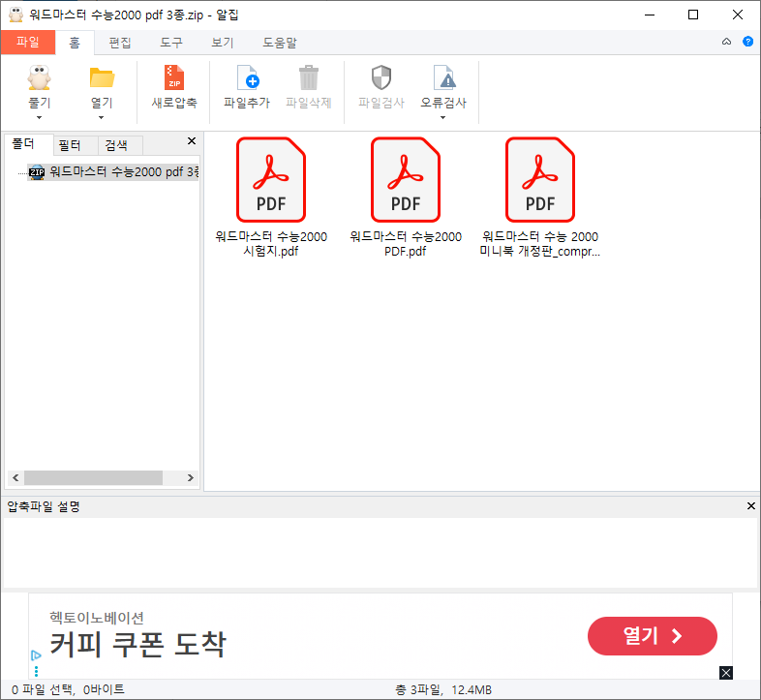
Task: Click the 파일추가 icon
Action: (x=248, y=77)
